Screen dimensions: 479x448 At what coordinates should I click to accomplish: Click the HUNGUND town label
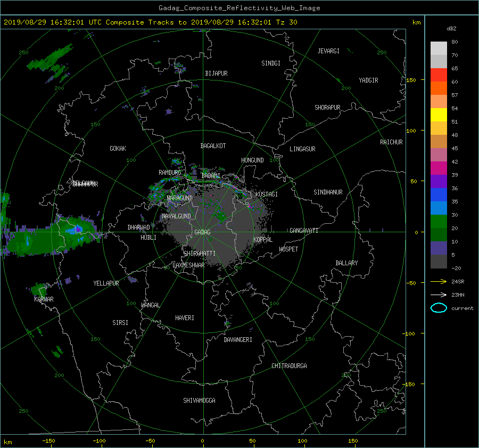click(x=252, y=160)
